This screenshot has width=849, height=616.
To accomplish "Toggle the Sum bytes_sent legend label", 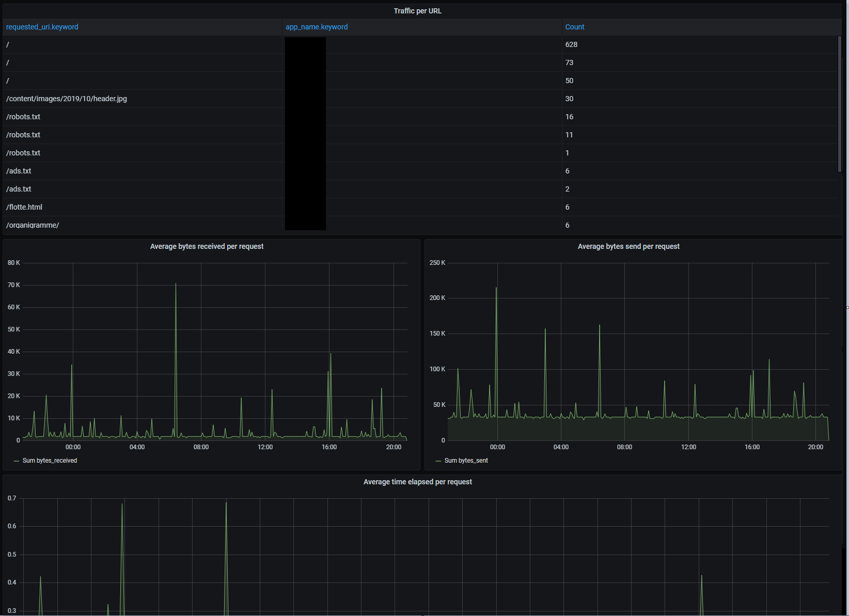I will coord(466,461).
